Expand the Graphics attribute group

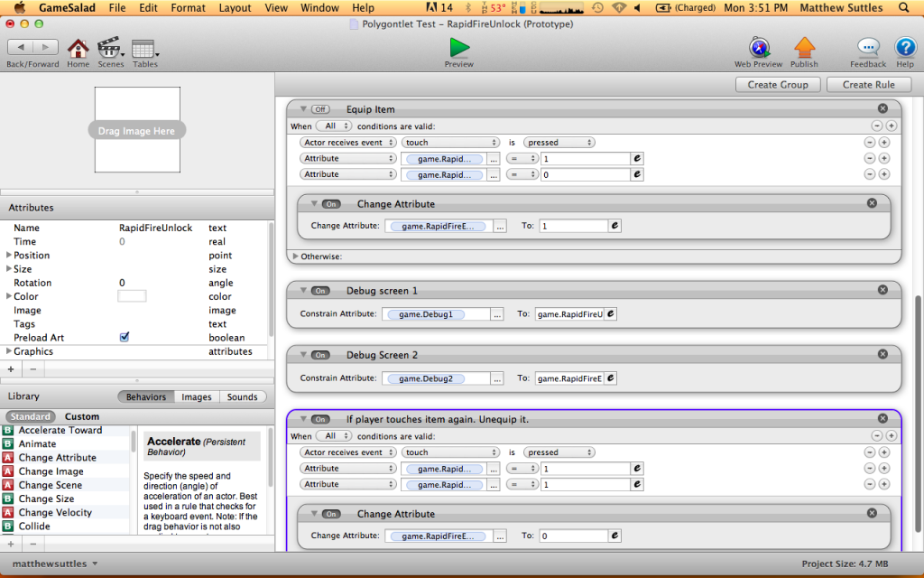click(x=9, y=351)
